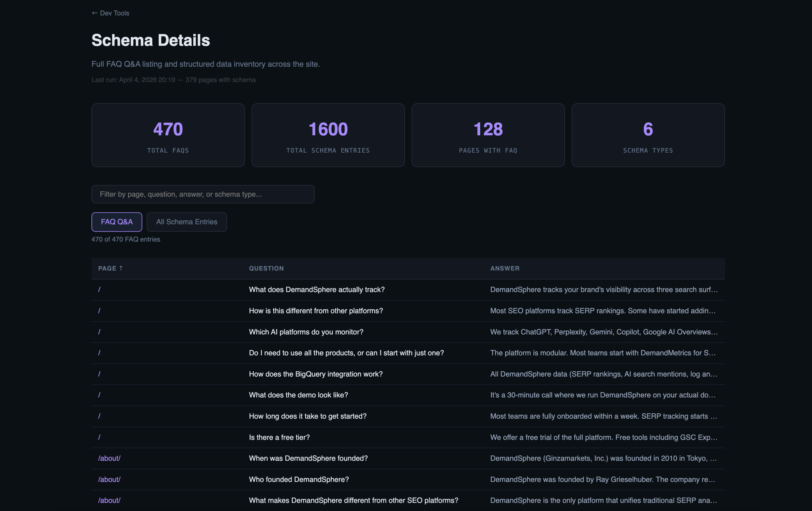Viewport: 812px width, 511px height.
Task: Select the FAQ Q&A tab
Action: 117,222
